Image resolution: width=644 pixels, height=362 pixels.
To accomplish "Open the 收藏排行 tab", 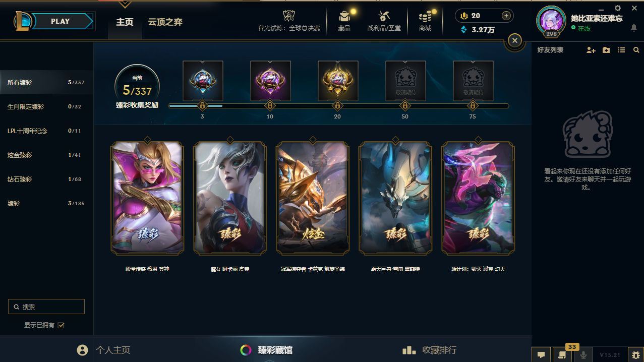I will click(x=430, y=350).
